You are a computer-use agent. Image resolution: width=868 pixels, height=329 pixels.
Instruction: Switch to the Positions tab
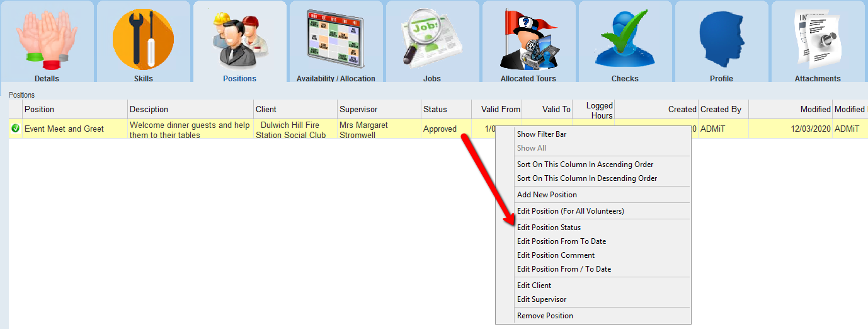pyautogui.click(x=239, y=78)
